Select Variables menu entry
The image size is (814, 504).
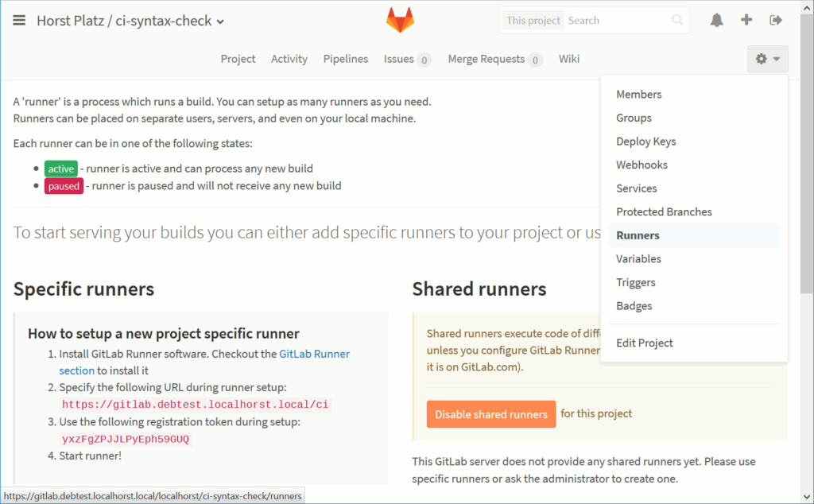(x=694, y=259)
